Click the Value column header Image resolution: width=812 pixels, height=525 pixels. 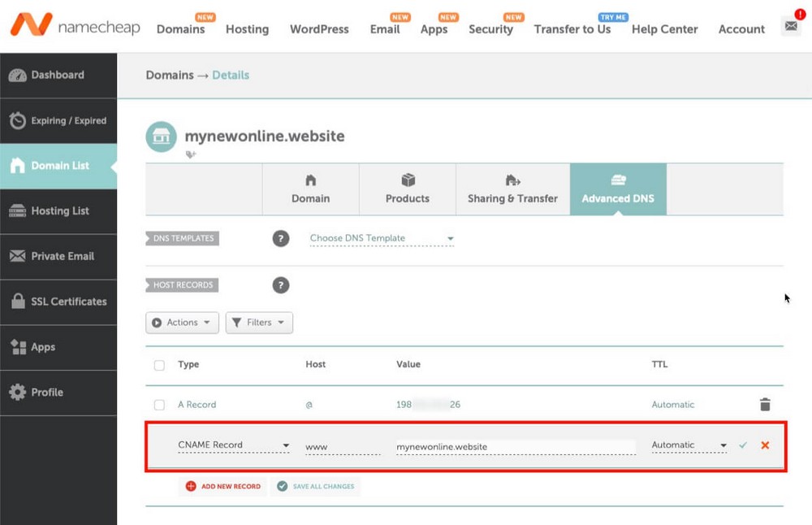click(408, 364)
